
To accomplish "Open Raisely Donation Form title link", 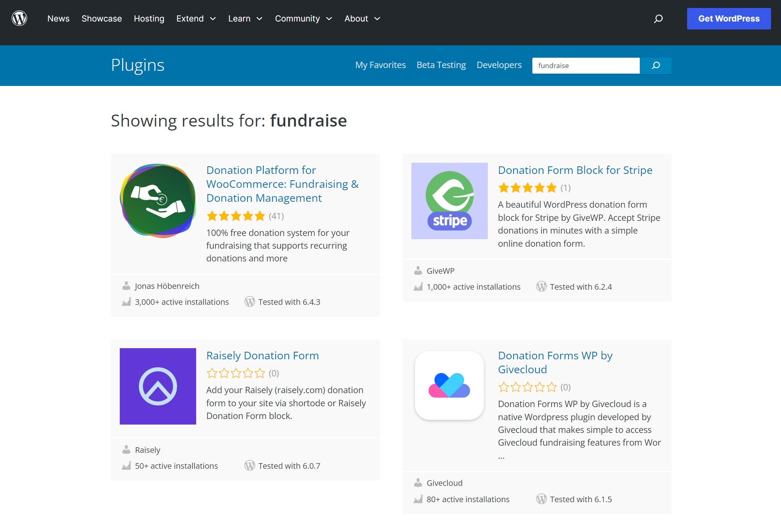I will click(x=263, y=355).
